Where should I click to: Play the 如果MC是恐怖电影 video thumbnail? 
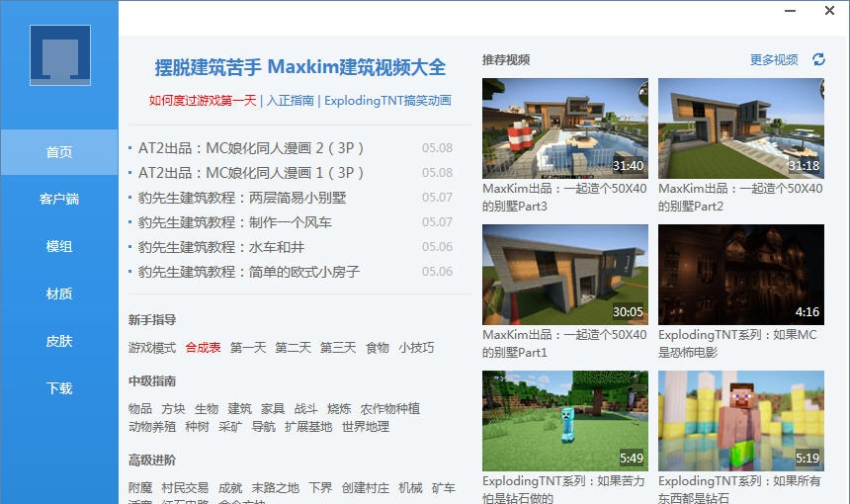click(x=741, y=275)
